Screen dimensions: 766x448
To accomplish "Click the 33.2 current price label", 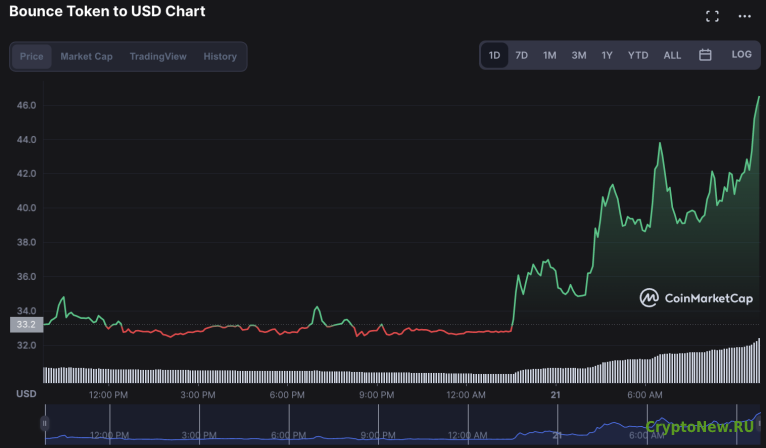I will click(x=26, y=324).
